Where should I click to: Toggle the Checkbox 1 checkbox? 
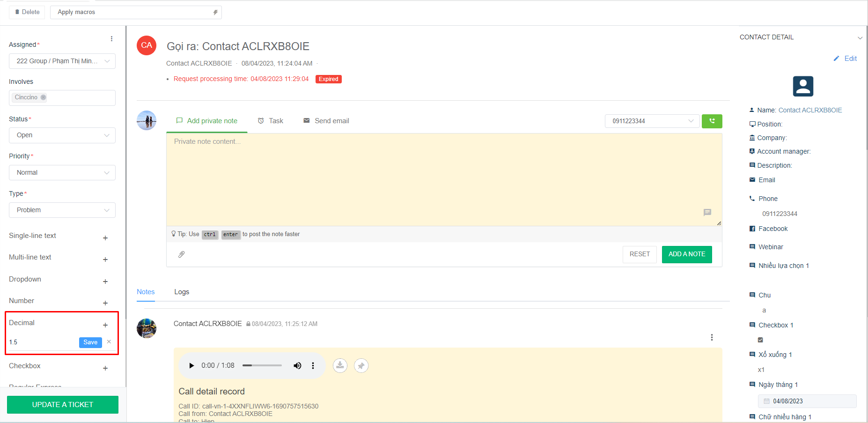(x=760, y=340)
